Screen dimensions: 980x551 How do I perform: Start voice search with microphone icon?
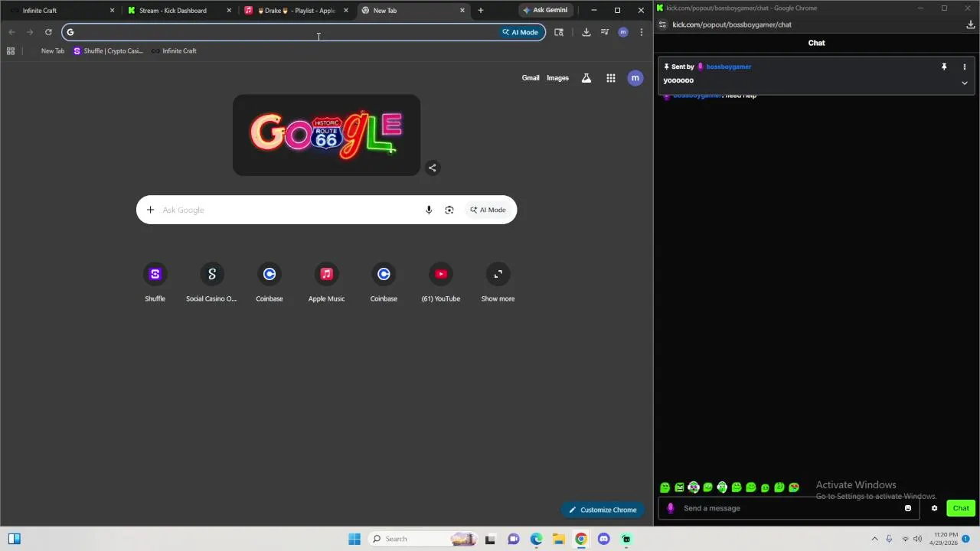[x=429, y=210]
